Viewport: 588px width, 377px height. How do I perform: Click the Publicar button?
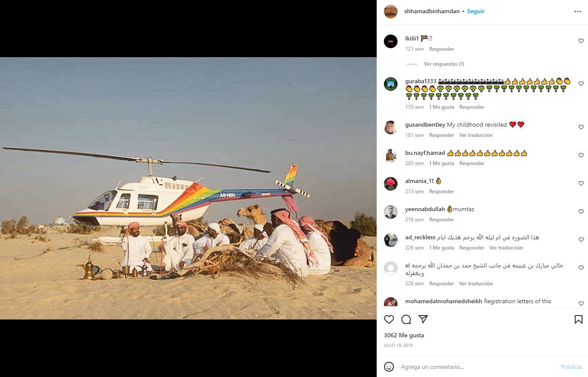pos(572,367)
